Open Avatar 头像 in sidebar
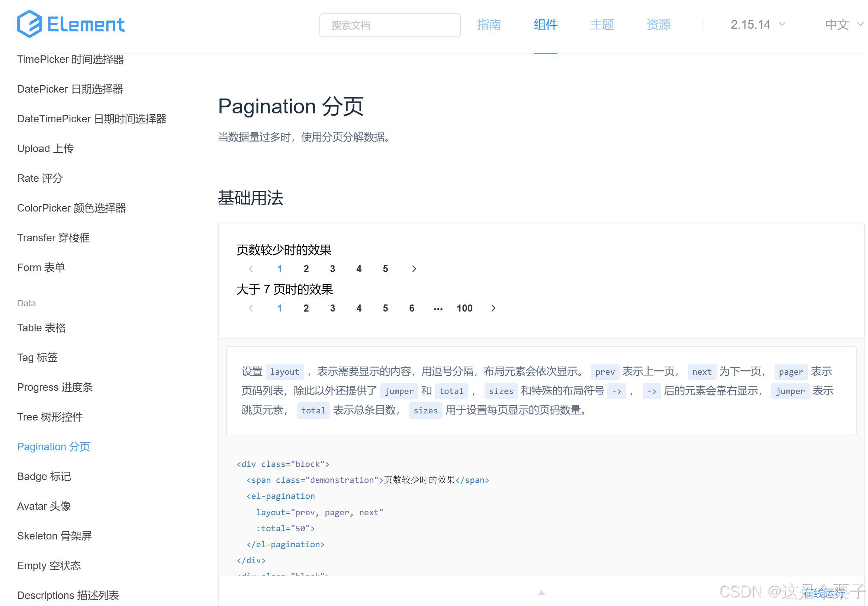 (44, 506)
